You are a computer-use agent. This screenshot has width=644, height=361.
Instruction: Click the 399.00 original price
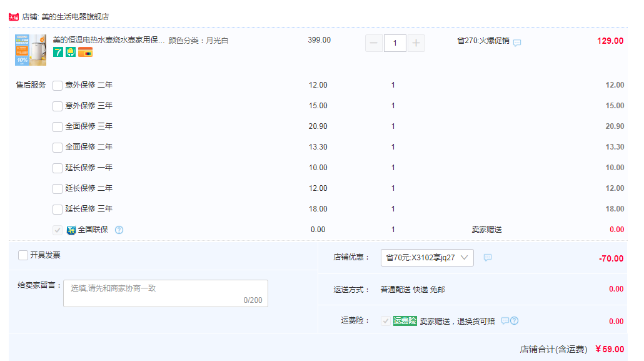pos(319,40)
